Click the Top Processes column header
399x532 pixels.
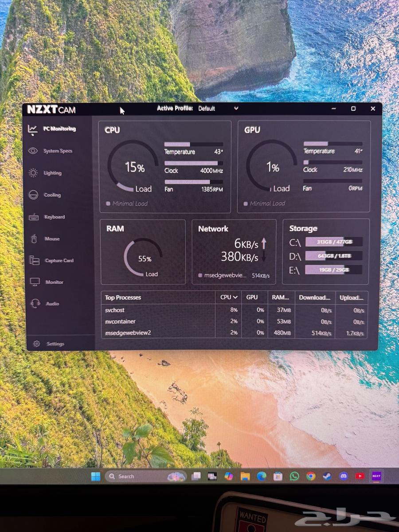point(158,297)
